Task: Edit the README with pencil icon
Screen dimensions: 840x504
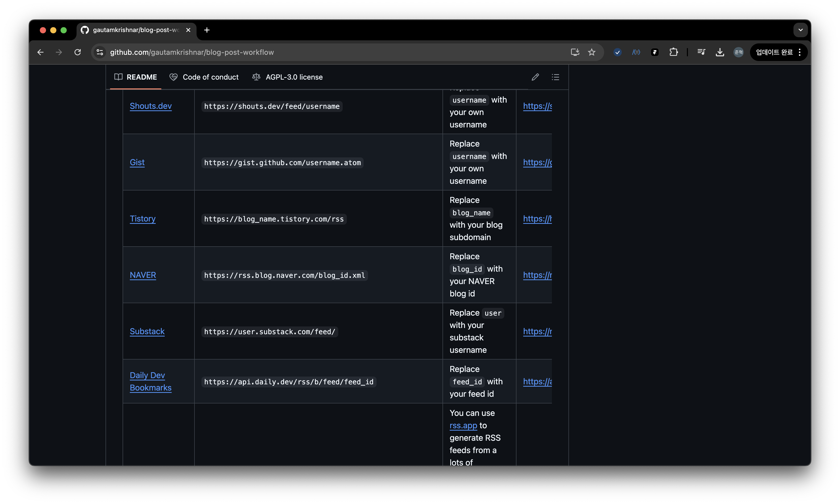Action: [535, 77]
